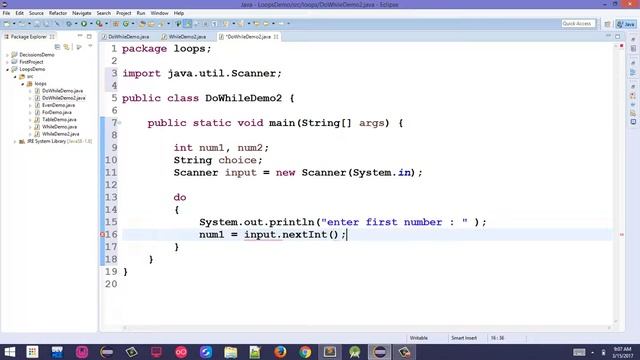Open Chrome from the taskbar

[305, 351]
